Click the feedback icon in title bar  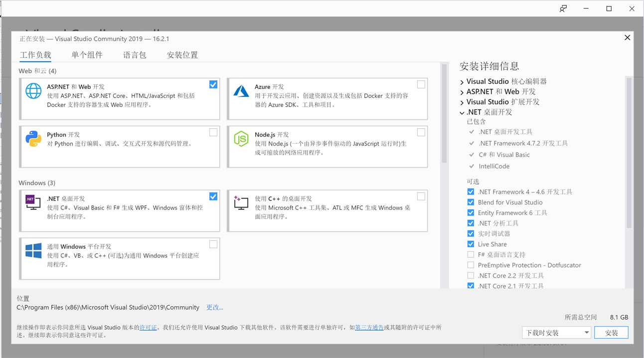[x=563, y=8]
